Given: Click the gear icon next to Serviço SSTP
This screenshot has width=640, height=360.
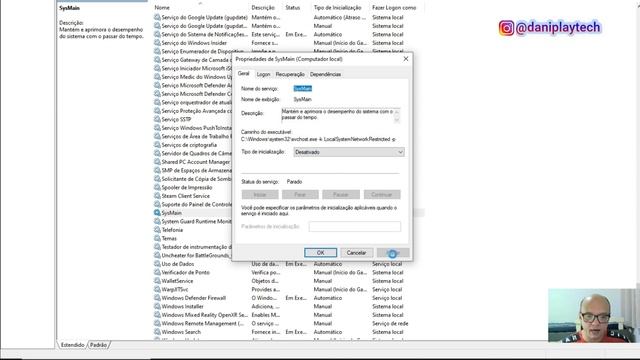Looking at the screenshot, I should [157, 119].
